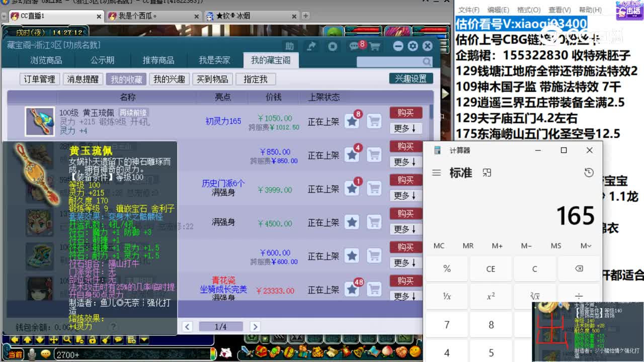Go to next page arrow beside 1/4

click(255, 327)
